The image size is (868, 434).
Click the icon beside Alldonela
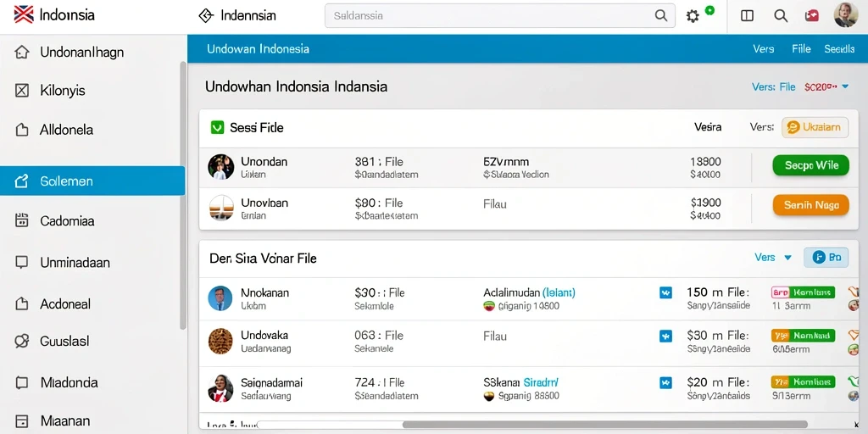coord(21,130)
